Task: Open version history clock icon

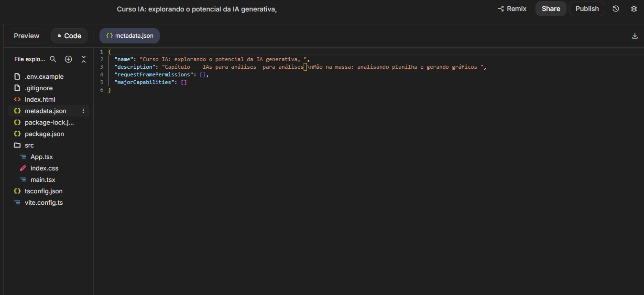Action: (x=616, y=9)
